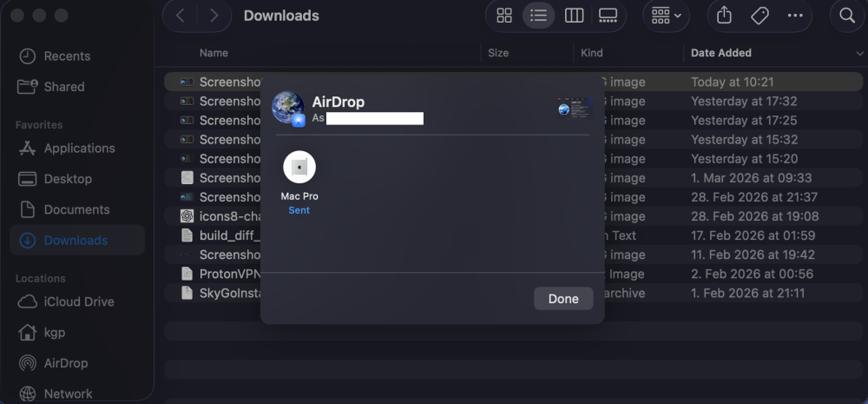Select Downloads in the sidebar
This screenshot has width=868, height=404.
click(x=77, y=240)
